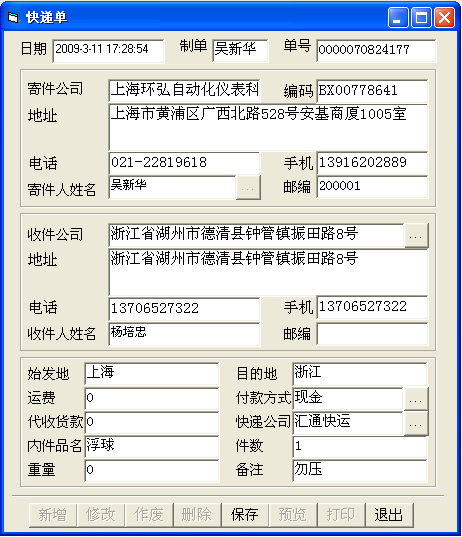Focus the empty recipient 邮编 field

372,334
